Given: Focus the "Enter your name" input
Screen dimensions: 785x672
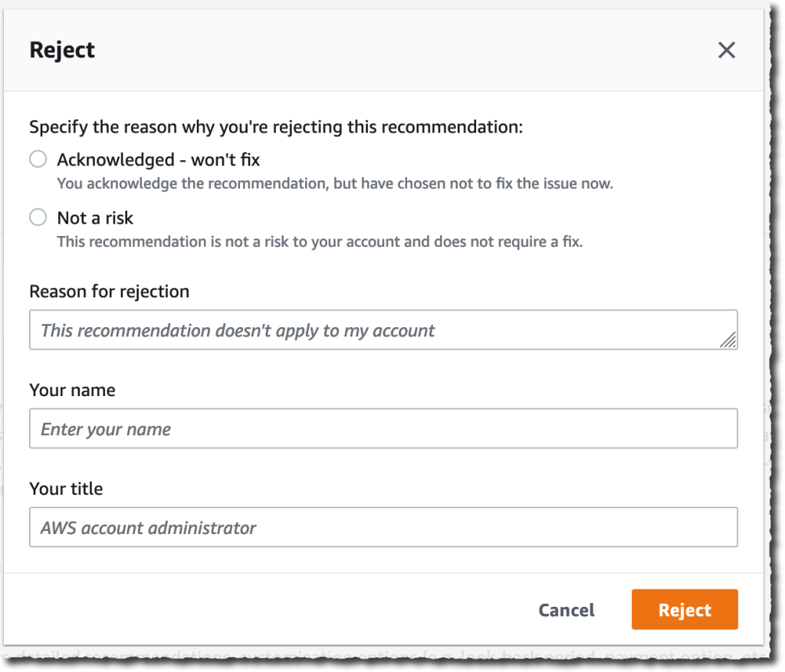Looking at the screenshot, I should click(307, 428).
